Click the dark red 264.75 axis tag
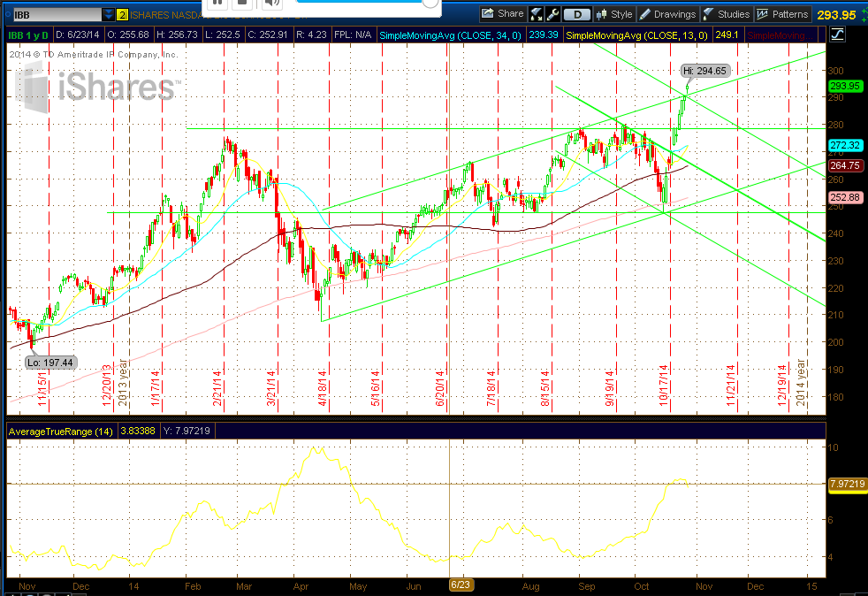 [845, 165]
